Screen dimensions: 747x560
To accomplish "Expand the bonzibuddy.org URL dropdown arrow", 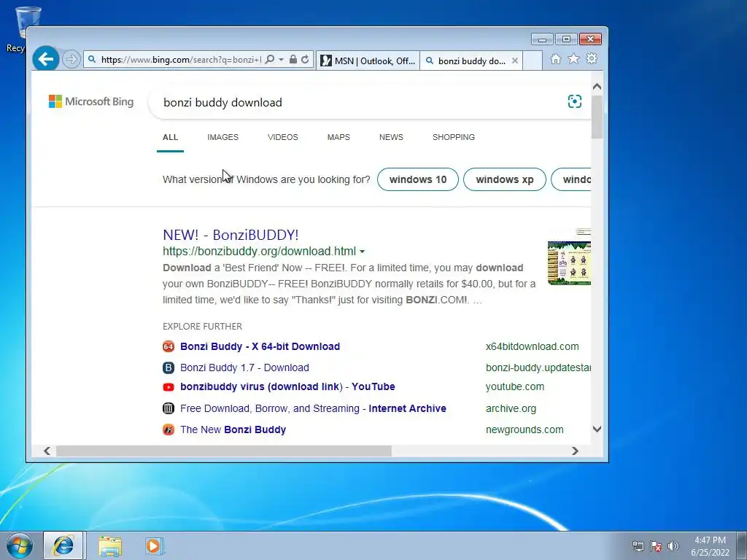I will [362, 252].
